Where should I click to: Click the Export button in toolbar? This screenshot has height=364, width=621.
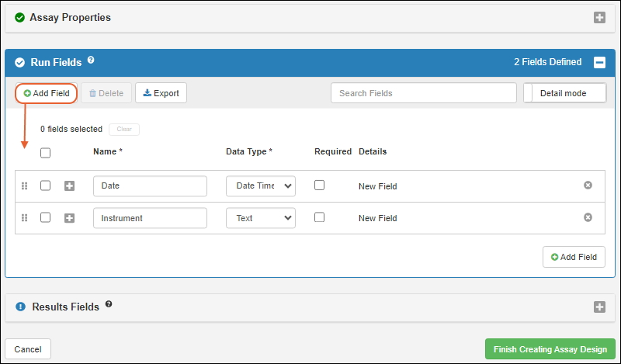click(161, 93)
